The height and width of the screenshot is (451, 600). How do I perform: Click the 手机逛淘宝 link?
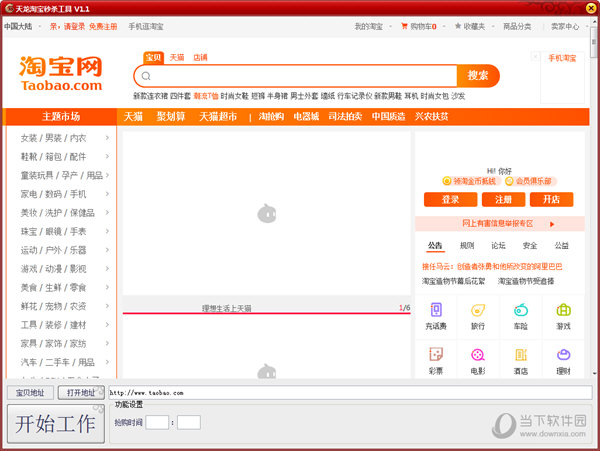146,26
